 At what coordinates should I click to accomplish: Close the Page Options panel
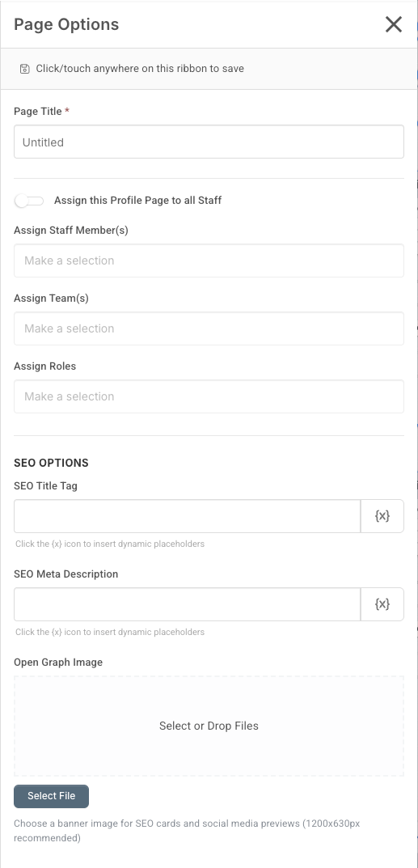(393, 24)
